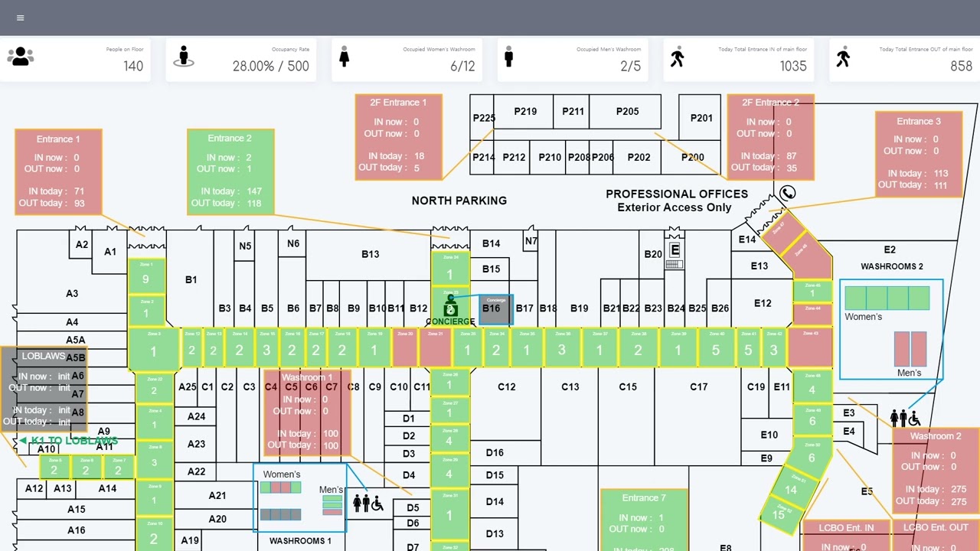The height and width of the screenshot is (551, 980).
Task: Click the PROFESSIONAL OFFICES label
Action: click(677, 194)
